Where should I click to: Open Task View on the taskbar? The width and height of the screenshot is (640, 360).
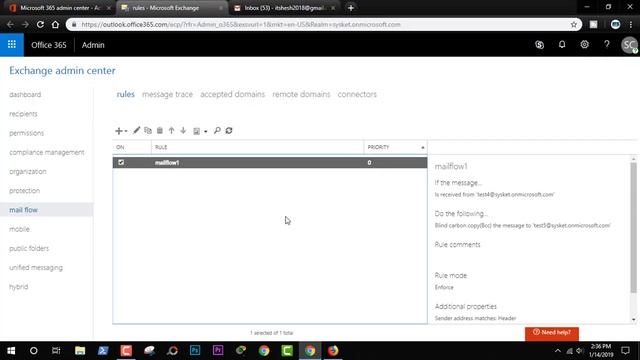click(x=56, y=351)
